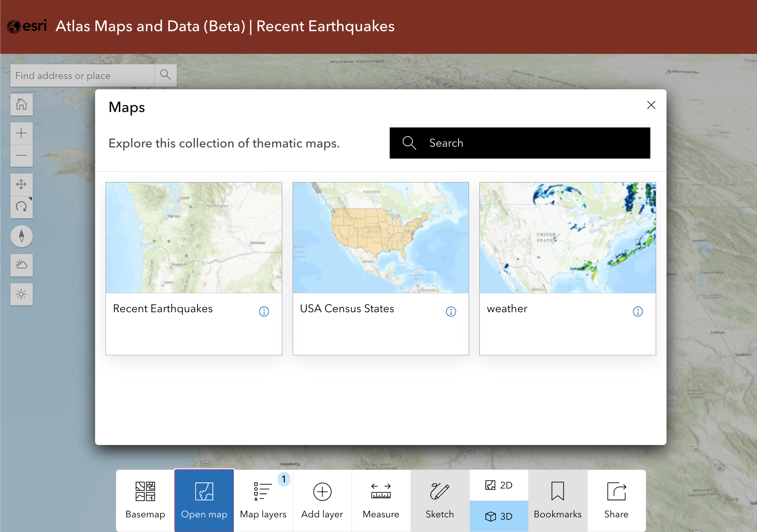Show info for the weather map
This screenshot has height=532, width=757.
[x=638, y=311]
